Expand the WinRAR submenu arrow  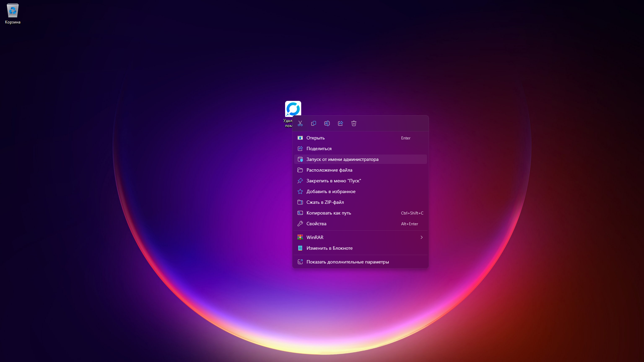click(422, 237)
